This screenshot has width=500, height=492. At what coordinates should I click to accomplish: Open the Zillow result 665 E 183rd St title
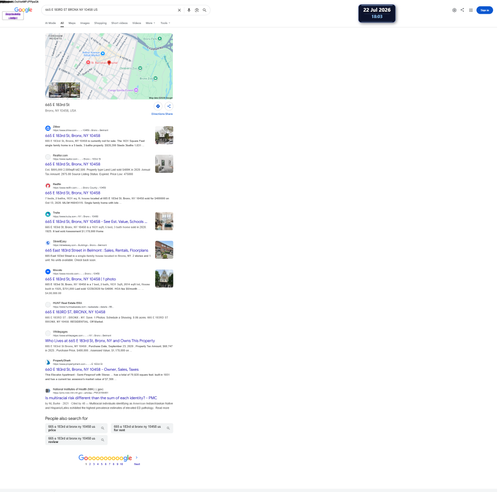point(73,136)
